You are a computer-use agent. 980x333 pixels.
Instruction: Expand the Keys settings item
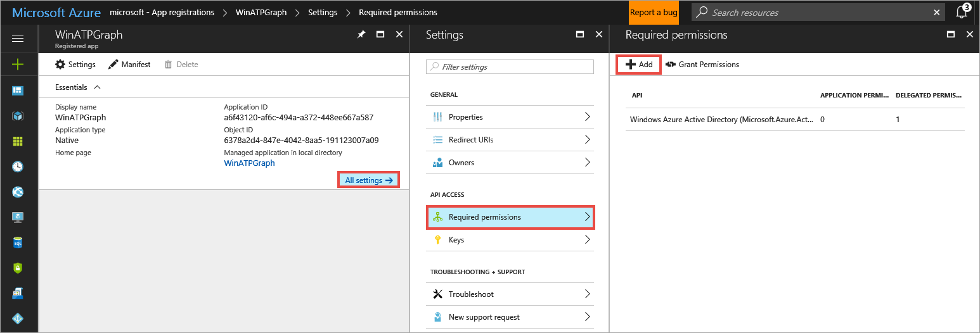click(510, 240)
